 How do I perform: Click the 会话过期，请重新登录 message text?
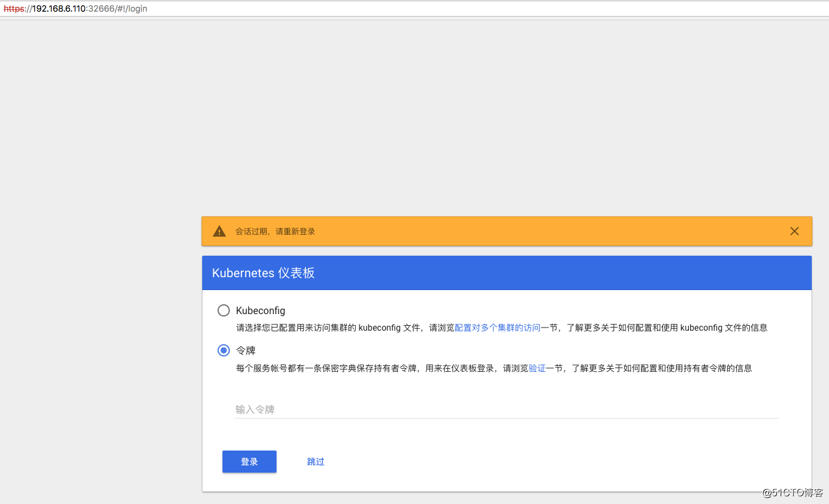point(275,232)
